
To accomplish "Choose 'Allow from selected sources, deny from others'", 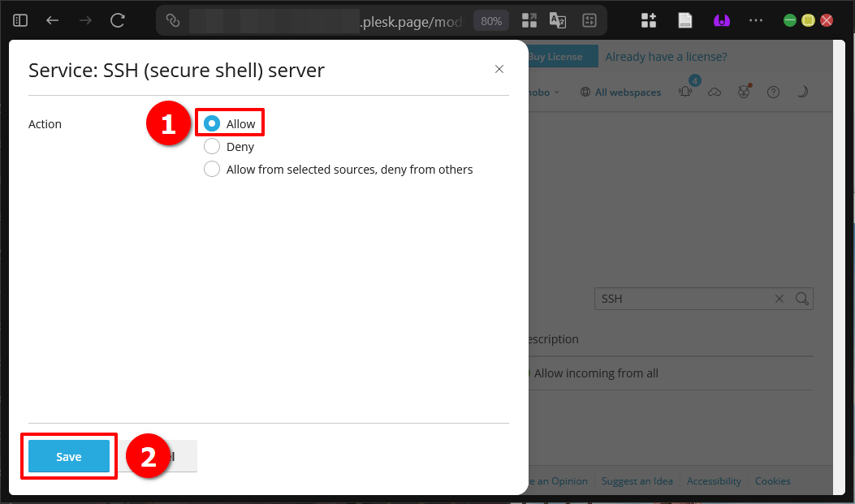I will (211, 169).
